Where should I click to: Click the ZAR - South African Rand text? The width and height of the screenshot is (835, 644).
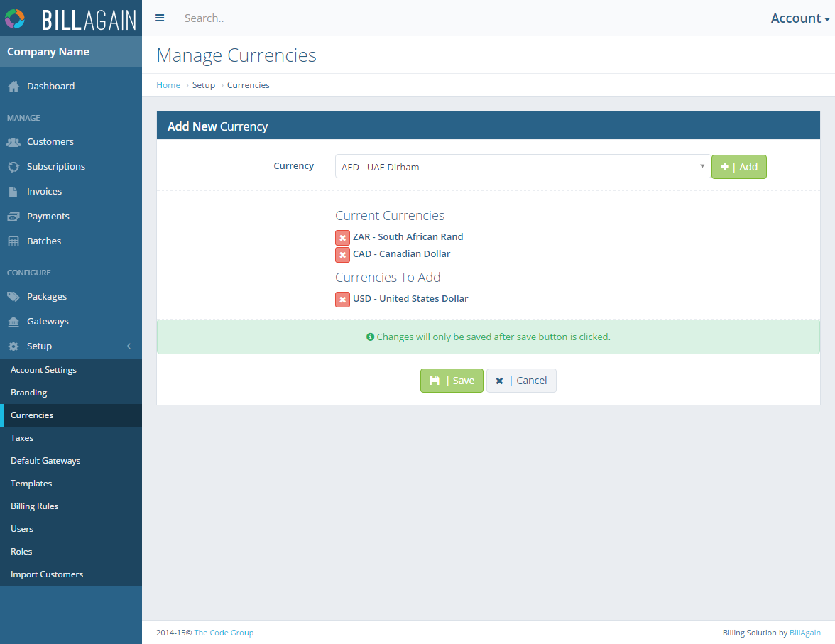tap(408, 237)
